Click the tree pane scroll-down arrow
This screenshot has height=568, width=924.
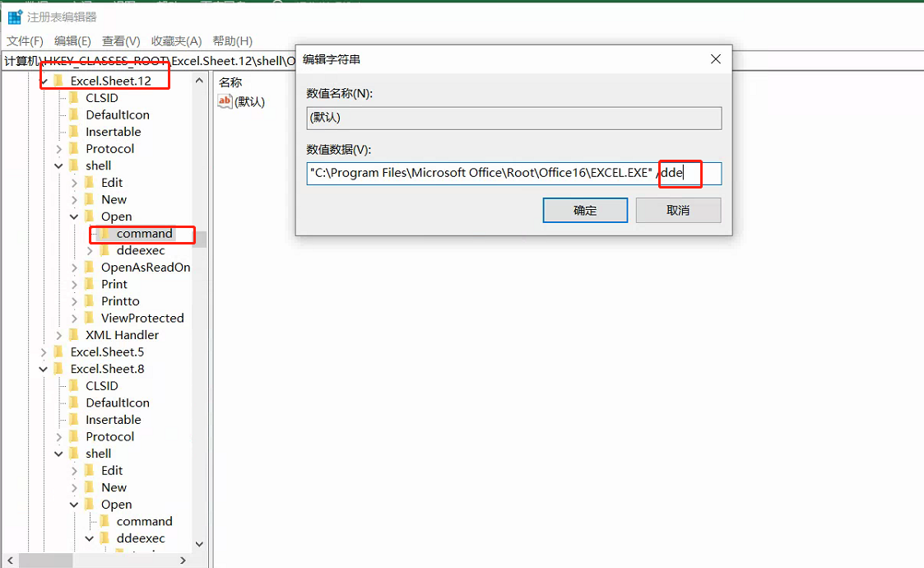click(199, 544)
